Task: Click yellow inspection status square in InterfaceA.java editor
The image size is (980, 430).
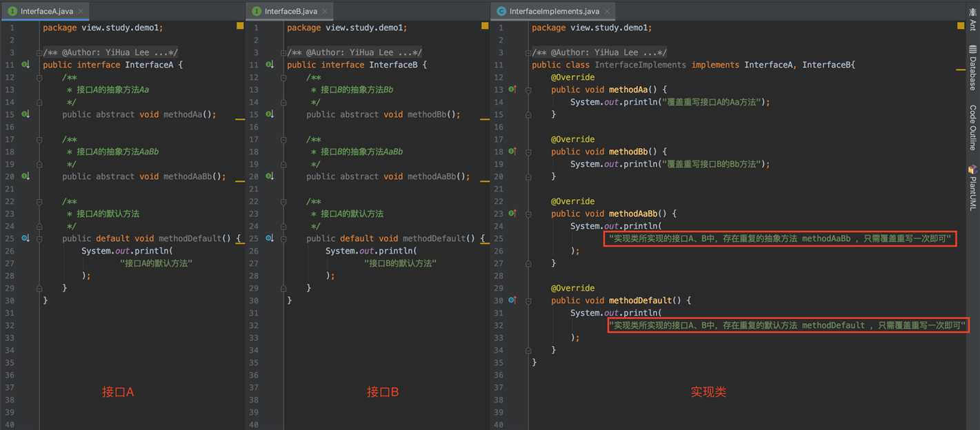Action: pos(240,25)
